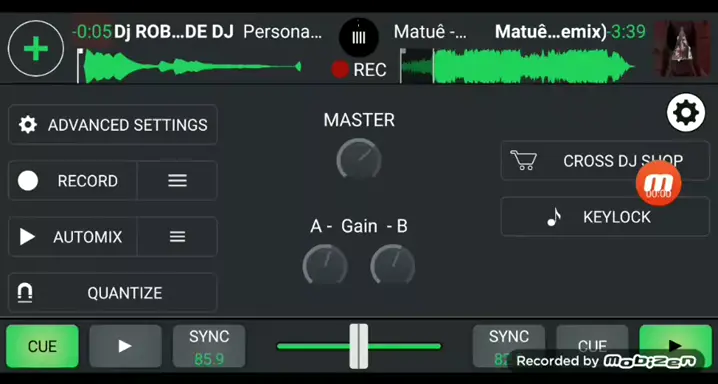The image size is (718, 384).
Task: Click the shopping cart icon
Action: pos(523,160)
